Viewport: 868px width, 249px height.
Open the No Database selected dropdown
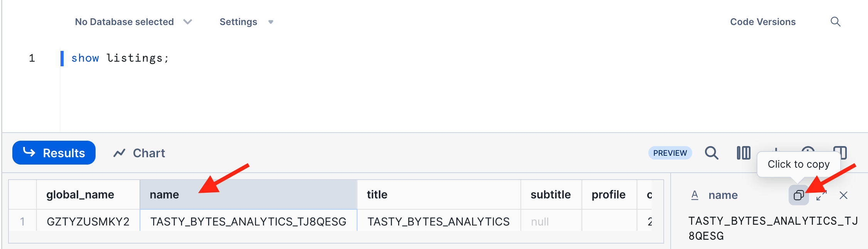133,22
